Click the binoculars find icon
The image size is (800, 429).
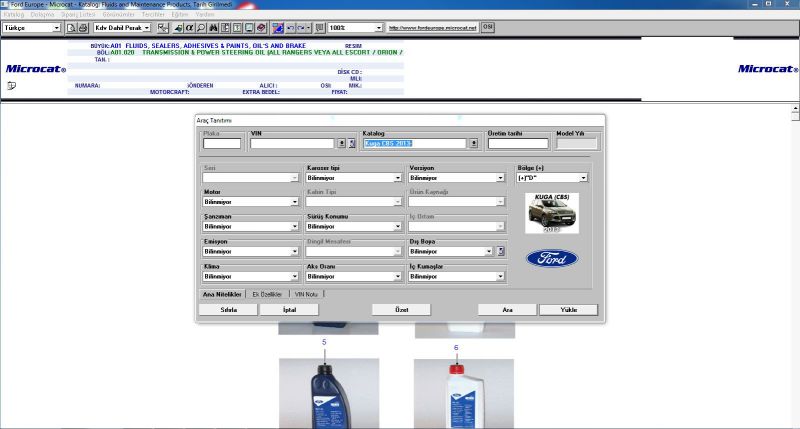pyautogui.click(x=213, y=28)
